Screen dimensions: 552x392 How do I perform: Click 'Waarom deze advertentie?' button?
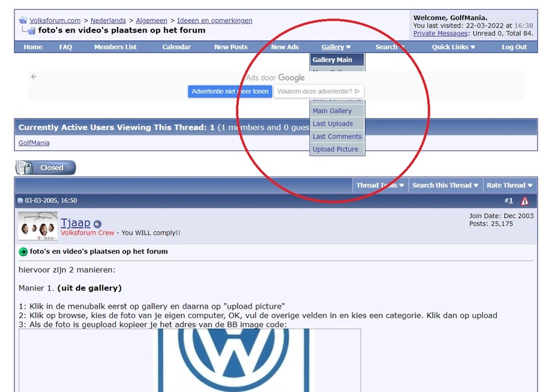[x=318, y=91]
